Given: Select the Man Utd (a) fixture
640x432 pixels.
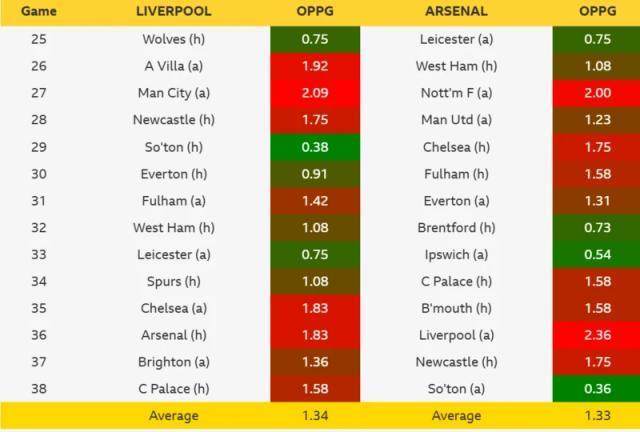Looking at the screenshot, I should coord(456,120).
